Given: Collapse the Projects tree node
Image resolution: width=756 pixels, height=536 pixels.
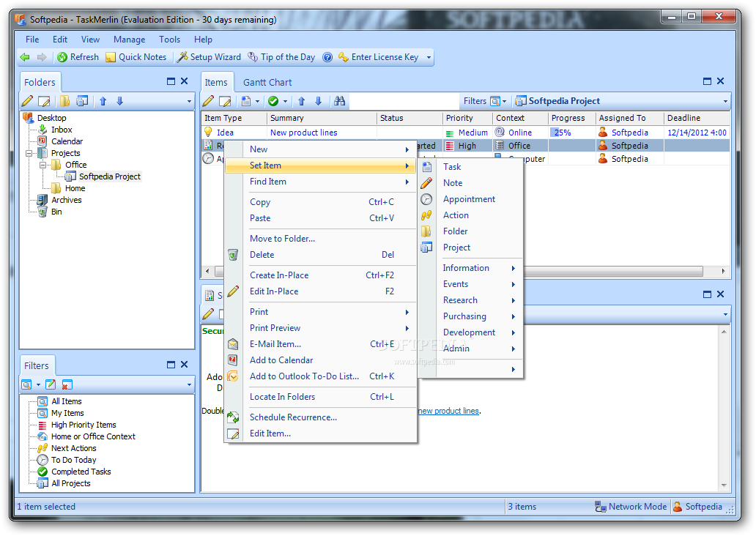Looking at the screenshot, I should click(x=29, y=153).
